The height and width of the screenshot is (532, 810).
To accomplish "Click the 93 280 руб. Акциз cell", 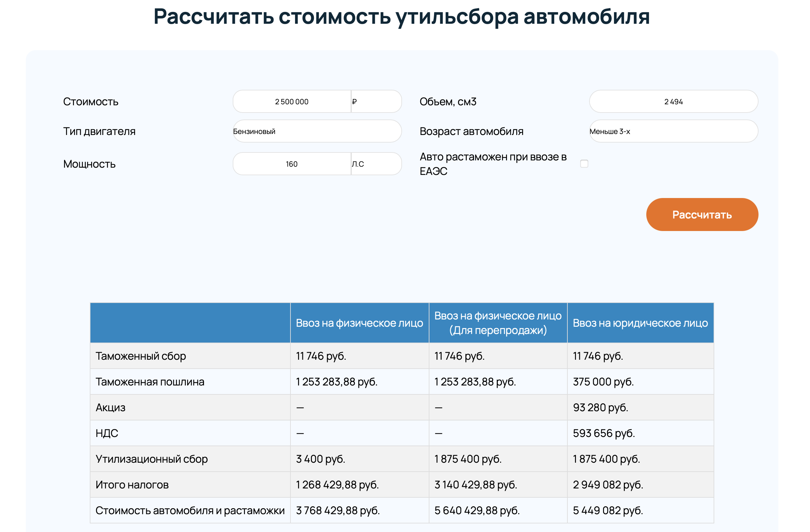I will point(600,408).
